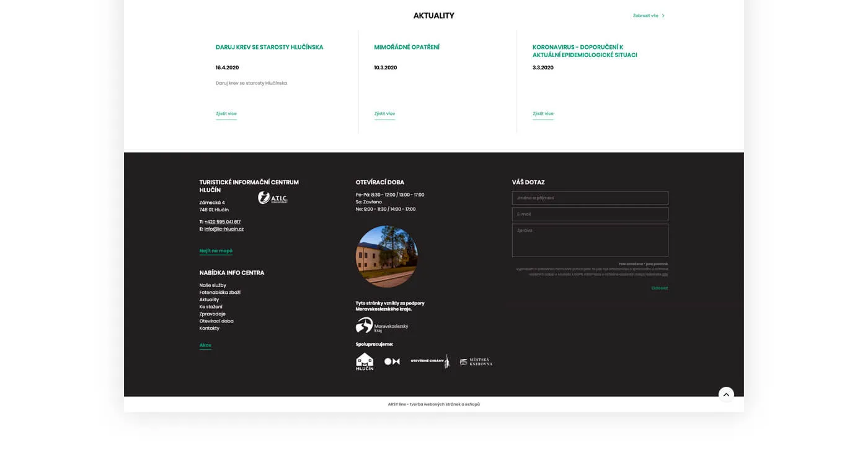
Task: Open Aktuality in footer menu
Action: (209, 299)
